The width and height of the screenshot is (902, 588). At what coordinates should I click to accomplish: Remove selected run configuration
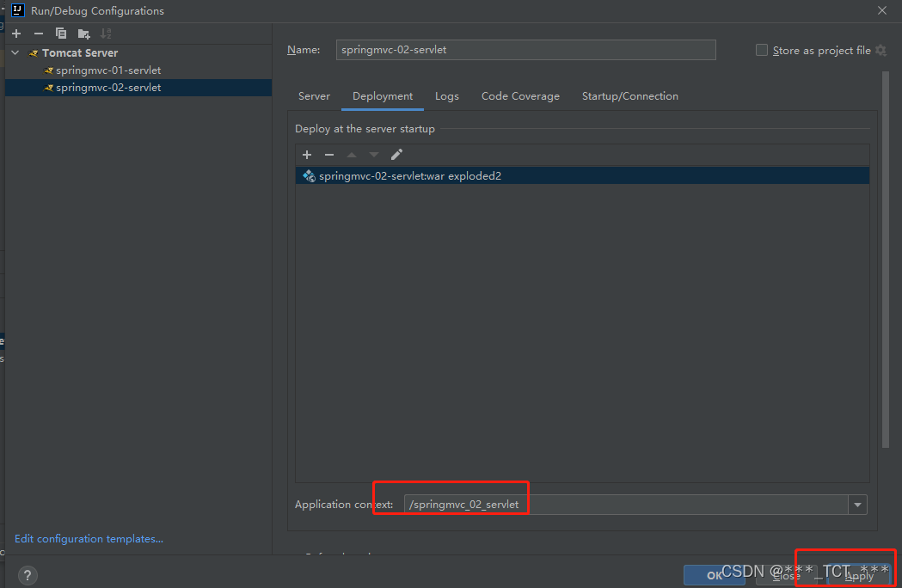pyautogui.click(x=39, y=34)
